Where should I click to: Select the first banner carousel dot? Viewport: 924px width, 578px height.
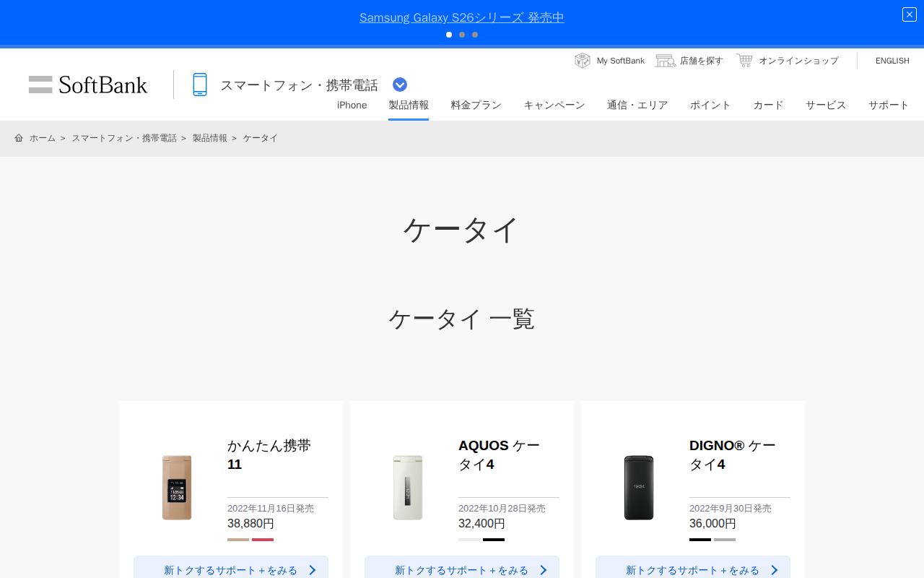(x=449, y=35)
